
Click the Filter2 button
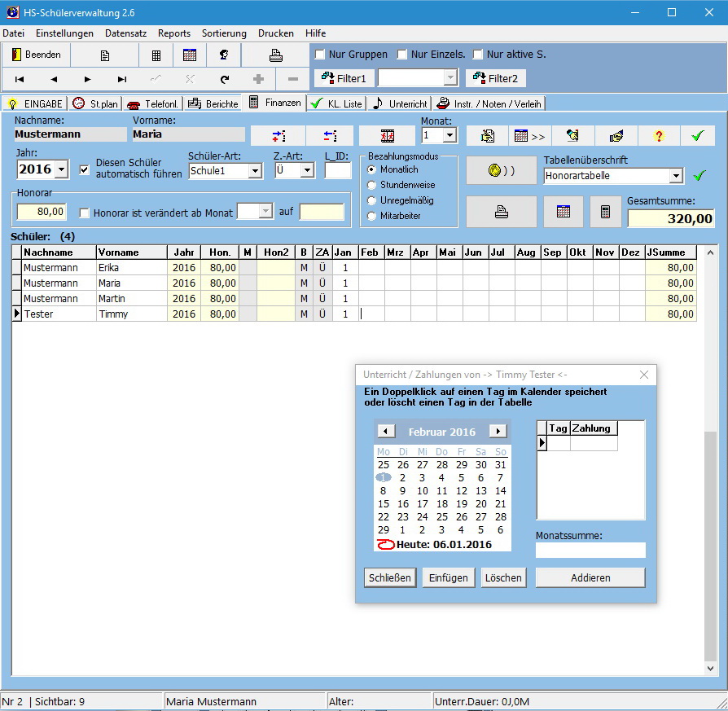tap(496, 78)
